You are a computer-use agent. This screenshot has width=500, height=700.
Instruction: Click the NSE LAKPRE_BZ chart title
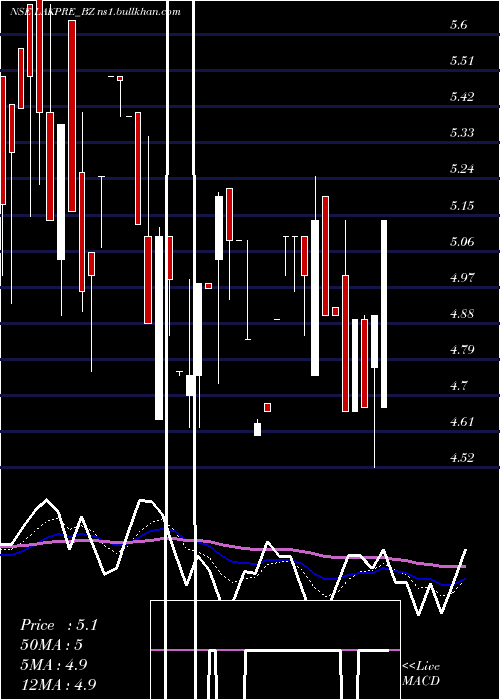[95, 12]
